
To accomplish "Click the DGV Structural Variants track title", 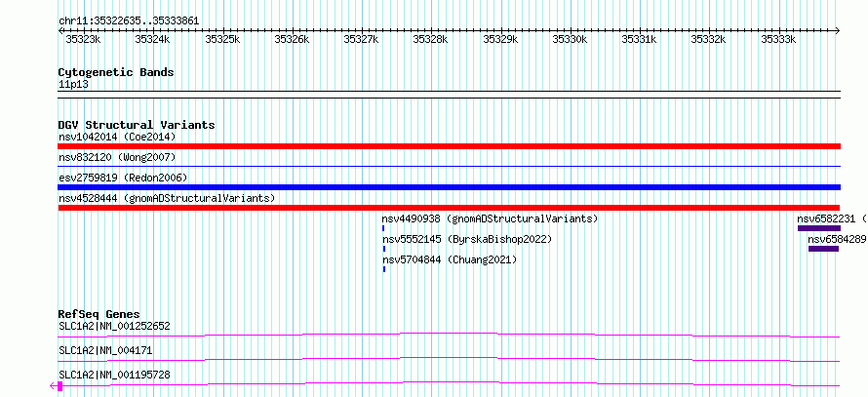I will coord(137,125).
